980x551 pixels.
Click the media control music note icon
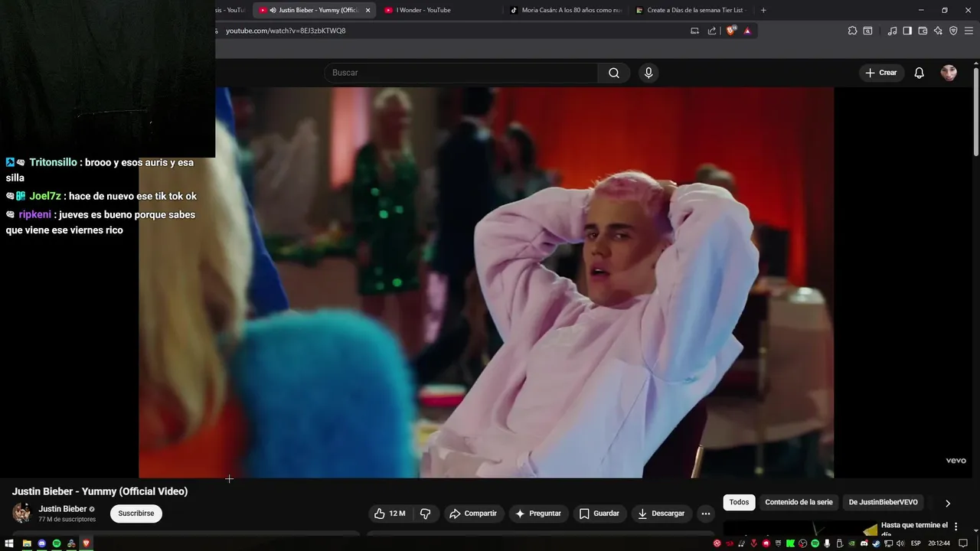click(x=892, y=31)
